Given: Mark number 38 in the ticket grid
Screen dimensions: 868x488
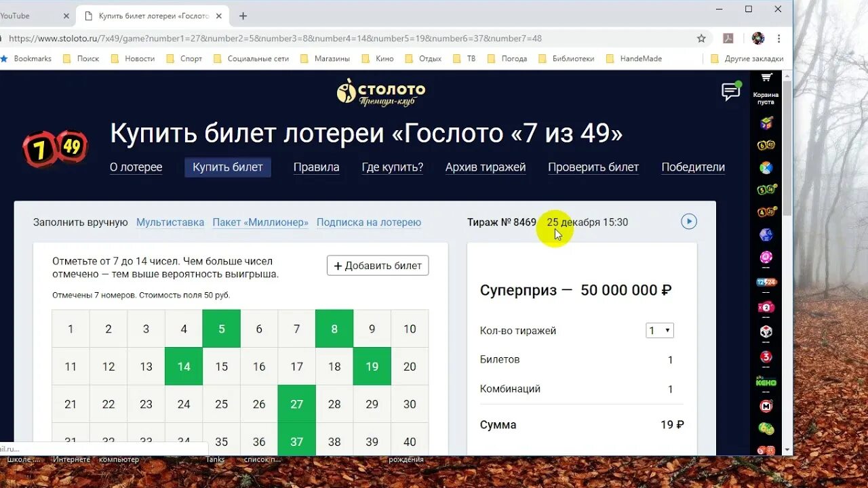Looking at the screenshot, I should 334,441.
